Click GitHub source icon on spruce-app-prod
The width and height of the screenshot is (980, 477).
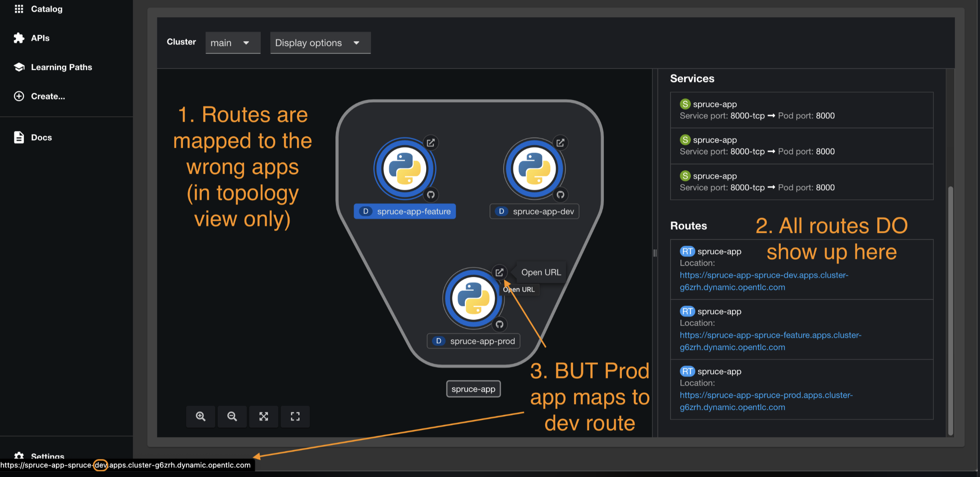coord(500,324)
